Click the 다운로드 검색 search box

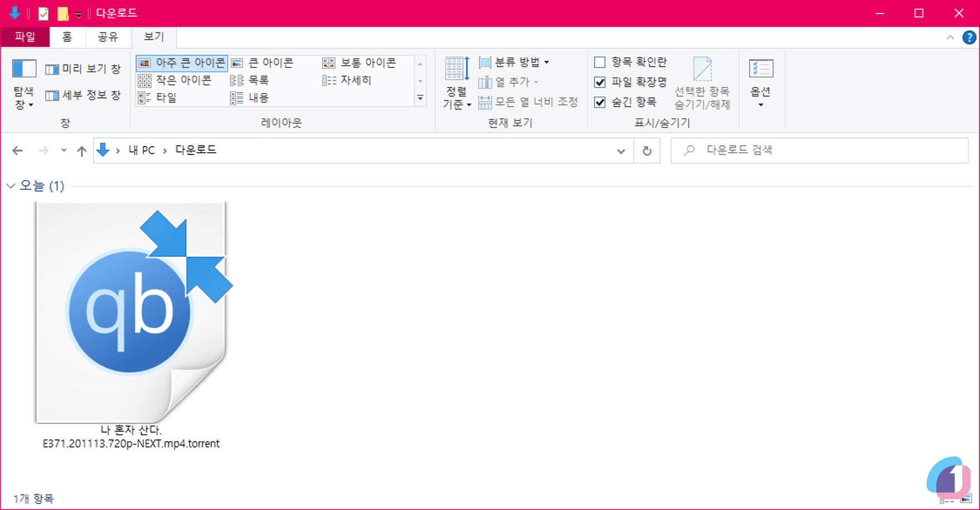click(819, 150)
